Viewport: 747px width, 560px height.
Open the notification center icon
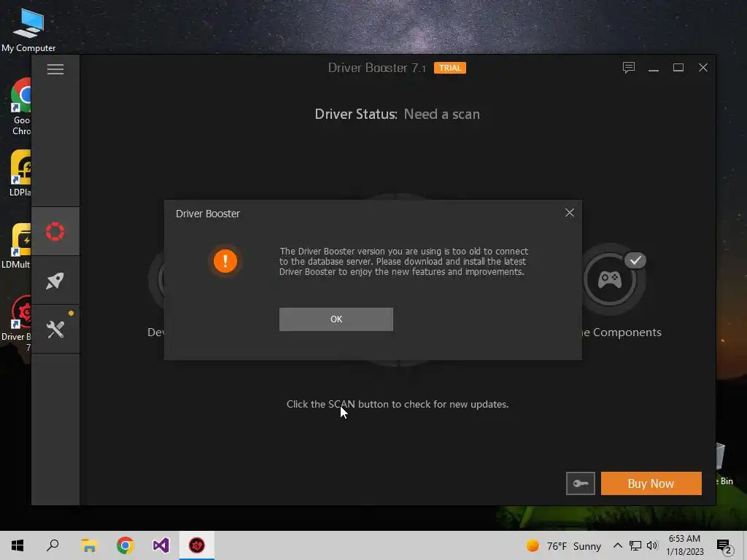724,546
